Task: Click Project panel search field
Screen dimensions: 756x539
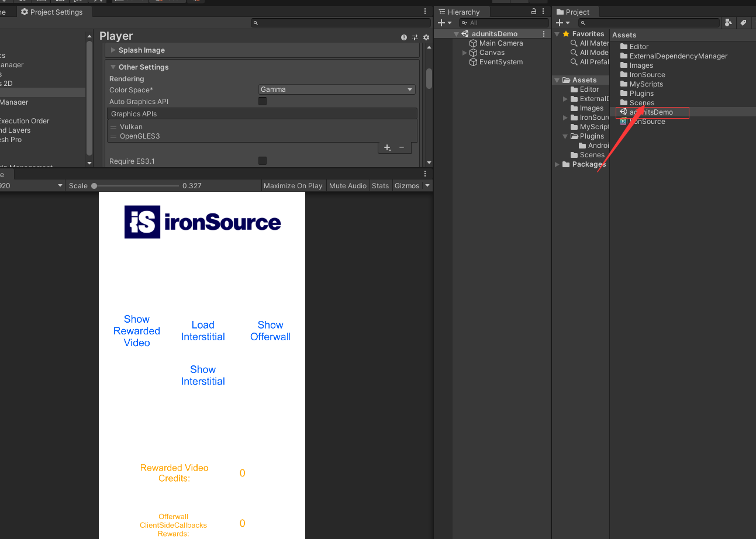Action: click(x=649, y=23)
